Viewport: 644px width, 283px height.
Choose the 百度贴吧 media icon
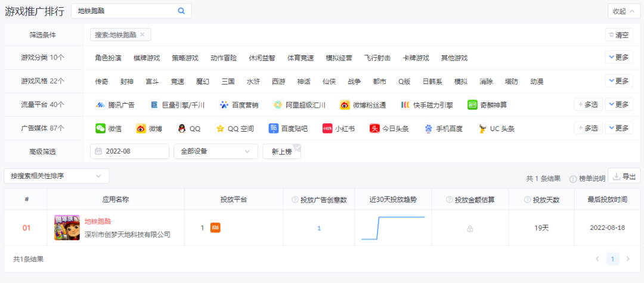coord(274,129)
